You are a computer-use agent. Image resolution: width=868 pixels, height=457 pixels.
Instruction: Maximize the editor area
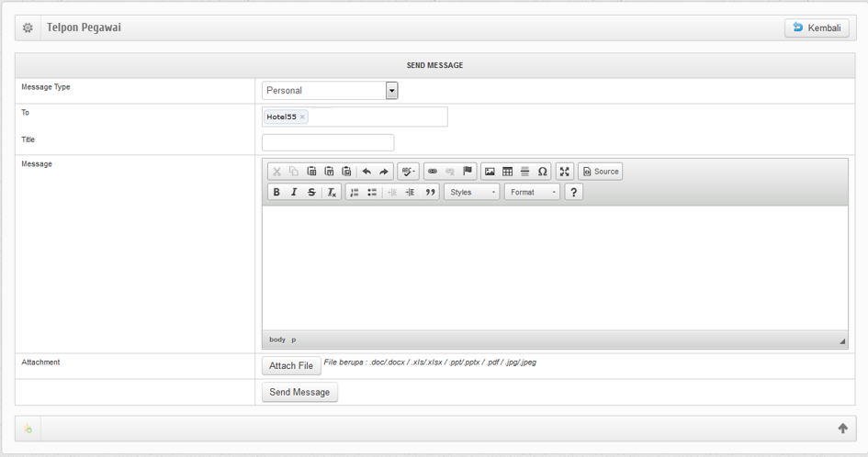(565, 172)
